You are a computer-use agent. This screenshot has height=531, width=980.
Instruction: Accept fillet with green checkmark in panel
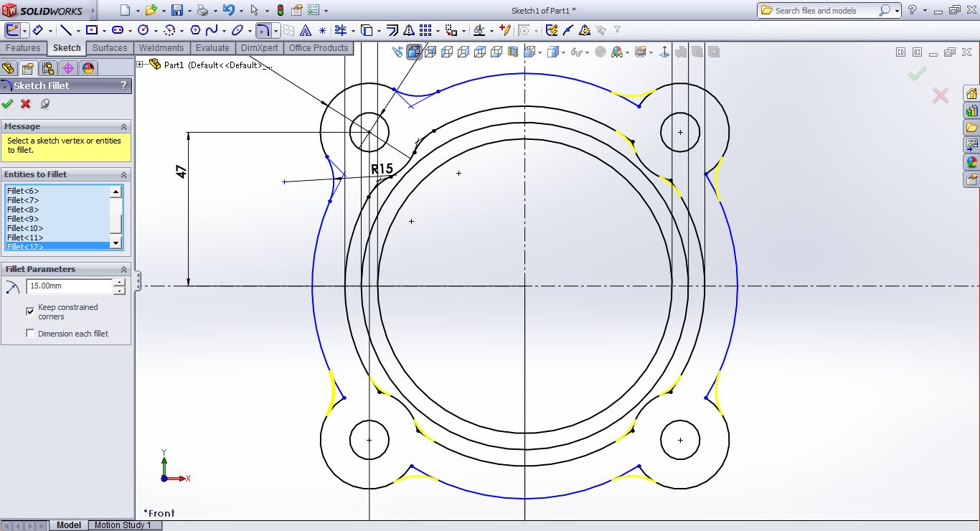coord(8,104)
